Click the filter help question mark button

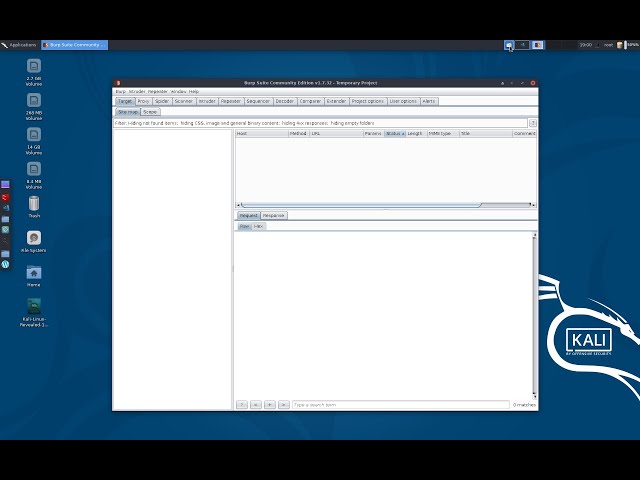click(533, 123)
